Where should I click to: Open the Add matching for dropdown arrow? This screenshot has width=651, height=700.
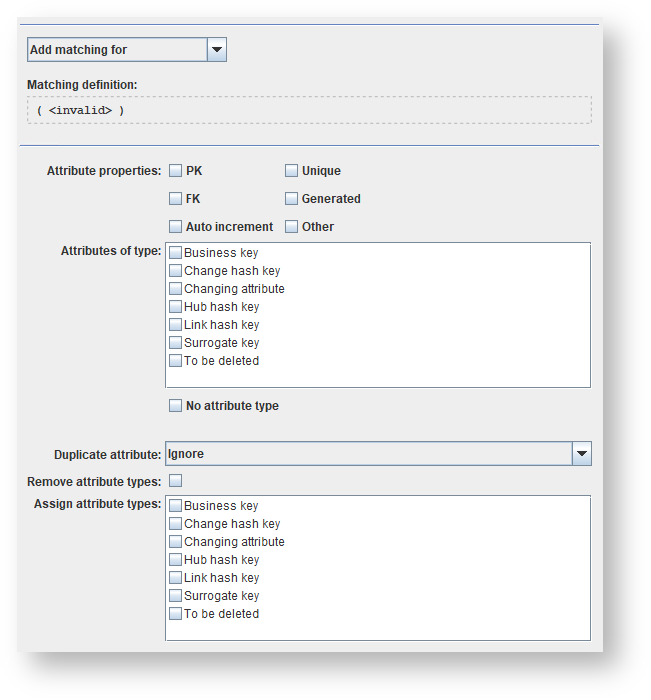pyautogui.click(x=216, y=50)
